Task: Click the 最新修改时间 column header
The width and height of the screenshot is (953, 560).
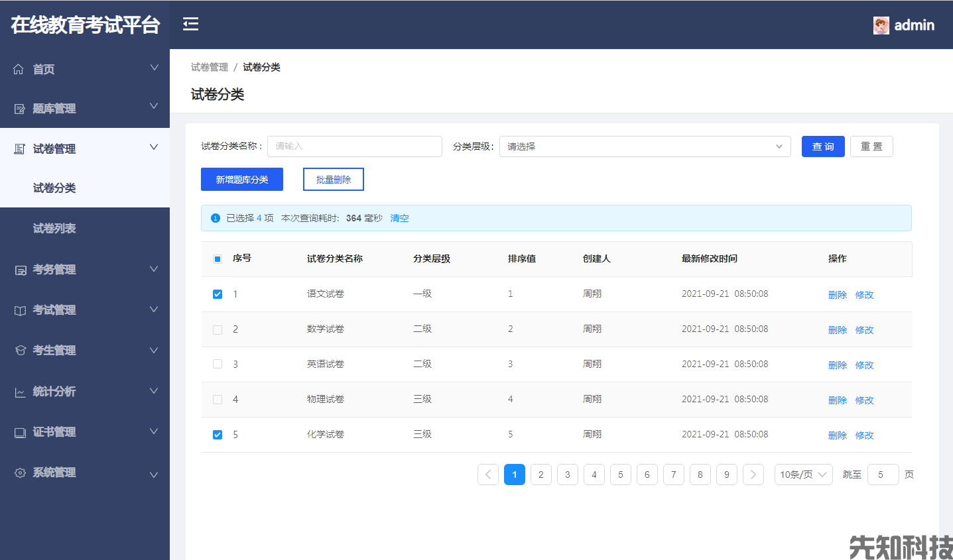Action: 710,258
